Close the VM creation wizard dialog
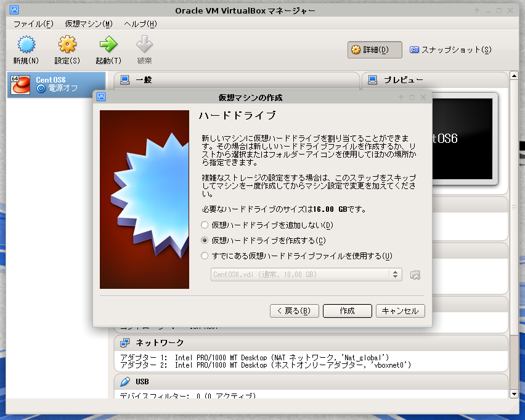The image size is (525, 420). [x=423, y=97]
